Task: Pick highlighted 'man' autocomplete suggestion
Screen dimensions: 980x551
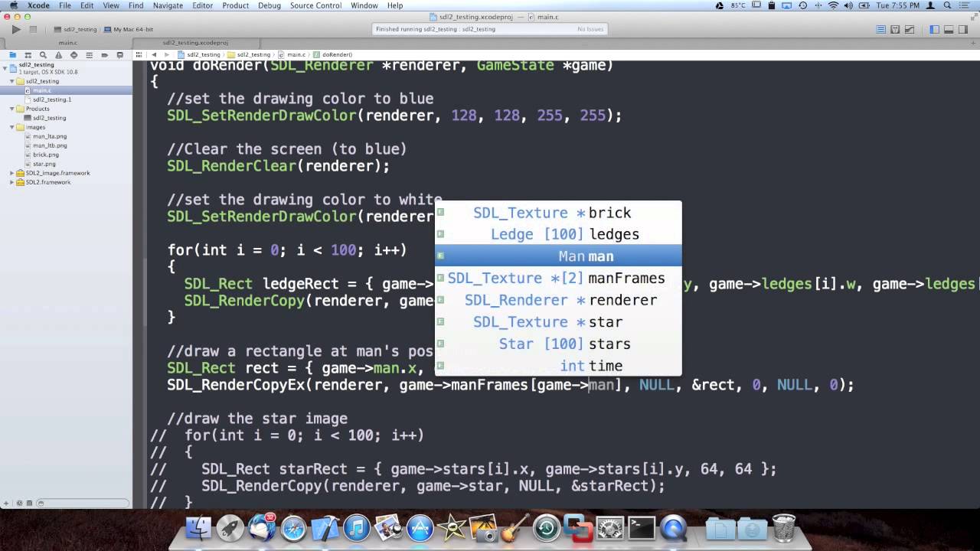Action: click(x=558, y=256)
